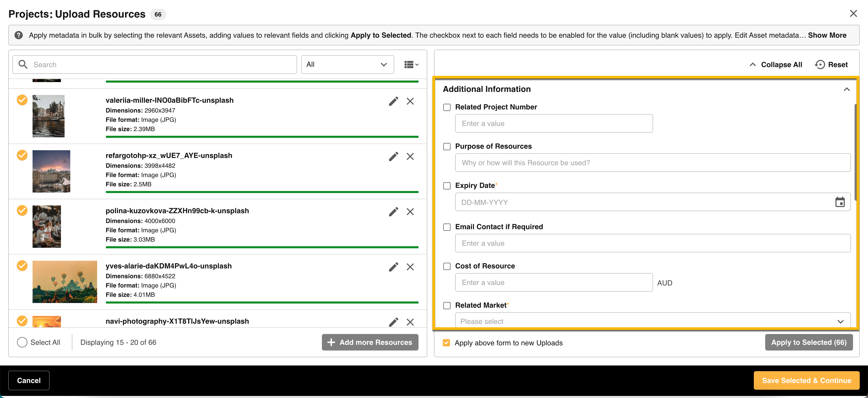Toggle Apply above form to new Uploads
This screenshot has height=398, width=868.
click(x=446, y=343)
